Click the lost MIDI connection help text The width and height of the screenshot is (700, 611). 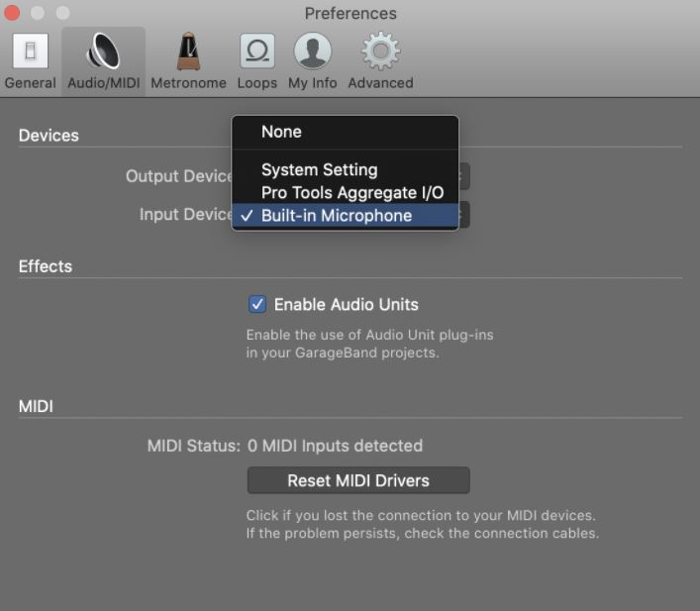(423, 525)
